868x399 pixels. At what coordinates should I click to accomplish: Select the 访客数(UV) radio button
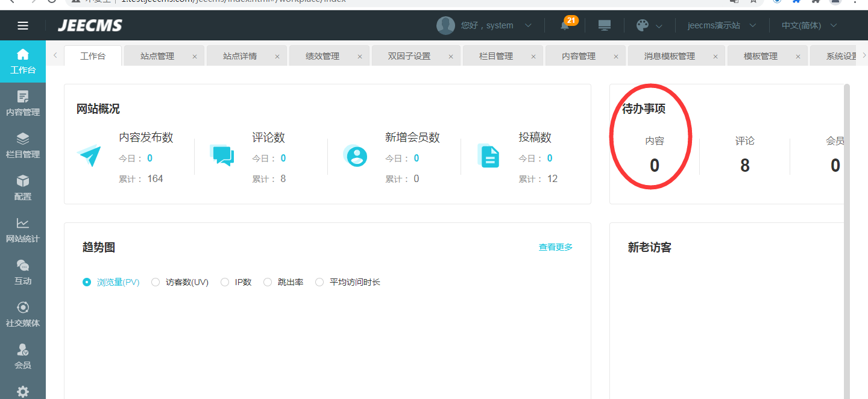point(156,282)
